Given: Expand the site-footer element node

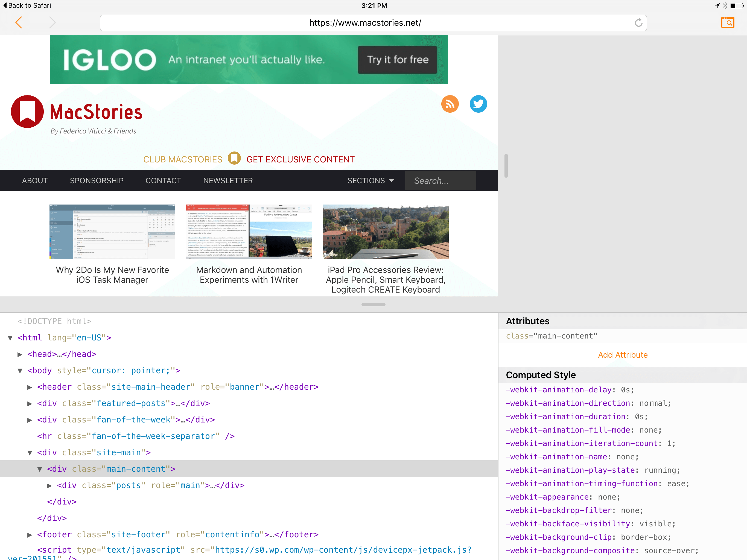Looking at the screenshot, I should click(x=30, y=535).
